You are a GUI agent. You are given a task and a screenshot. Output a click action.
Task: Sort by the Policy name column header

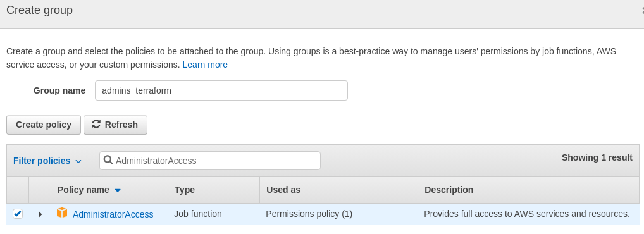pyautogui.click(x=84, y=190)
